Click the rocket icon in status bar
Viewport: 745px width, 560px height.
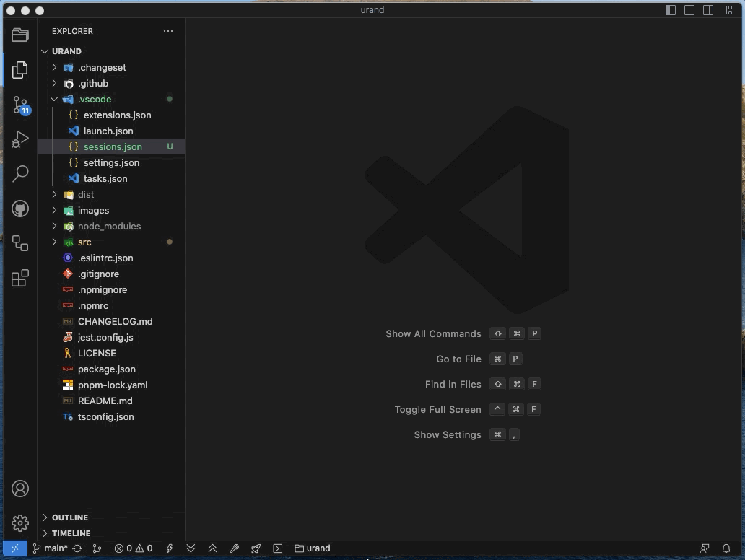(x=256, y=548)
